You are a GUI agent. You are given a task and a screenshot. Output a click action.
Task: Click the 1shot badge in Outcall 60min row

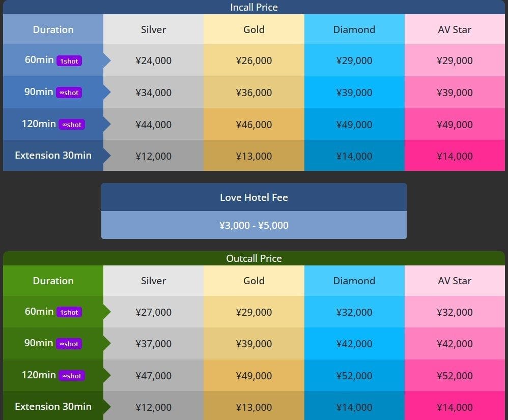(x=69, y=312)
